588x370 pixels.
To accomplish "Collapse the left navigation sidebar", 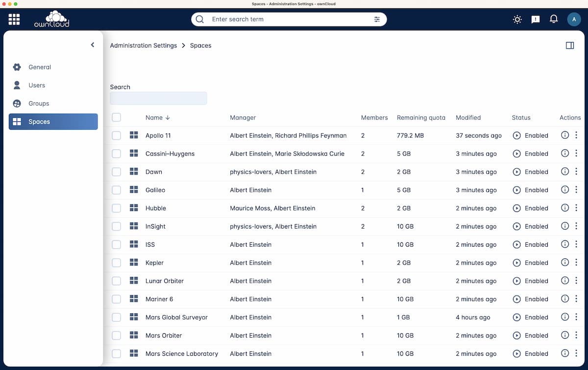I will tap(92, 45).
